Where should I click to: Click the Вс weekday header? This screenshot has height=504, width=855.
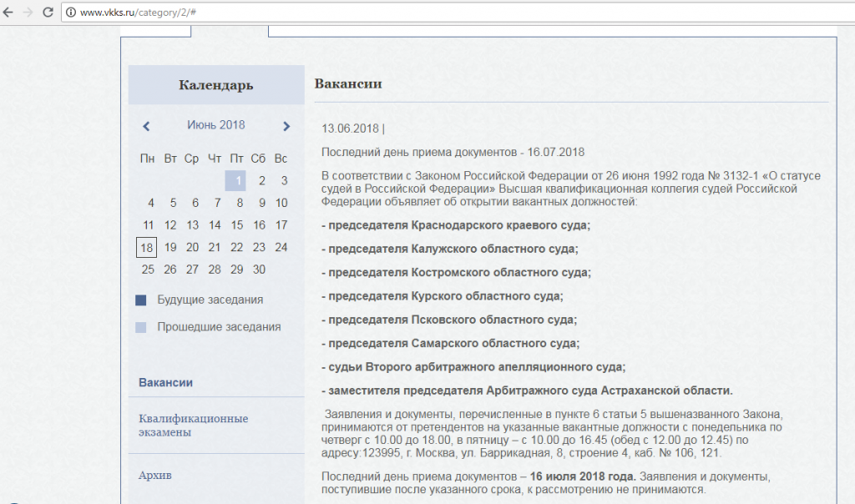[x=281, y=159]
